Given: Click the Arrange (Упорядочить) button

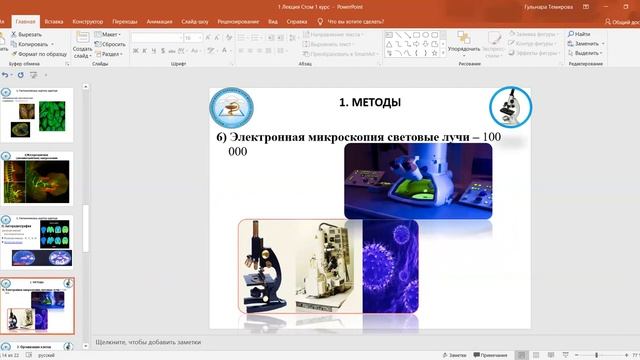Looking at the screenshot, I should [x=464, y=43].
